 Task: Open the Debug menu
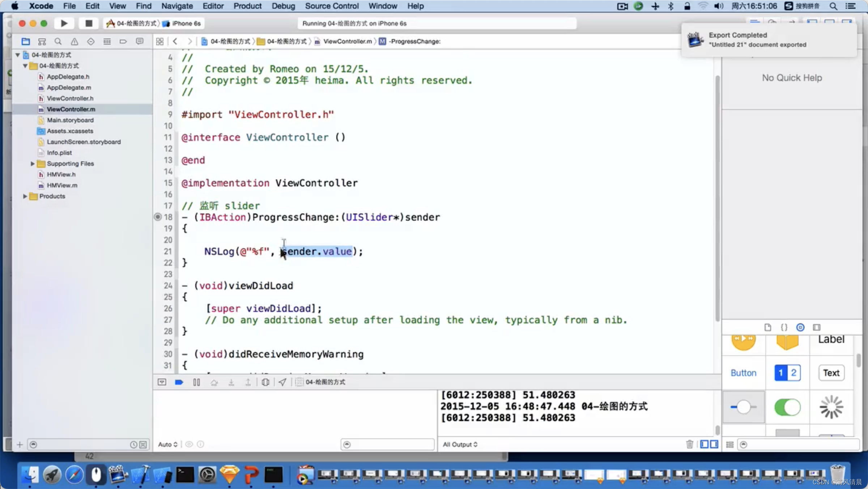tap(282, 6)
